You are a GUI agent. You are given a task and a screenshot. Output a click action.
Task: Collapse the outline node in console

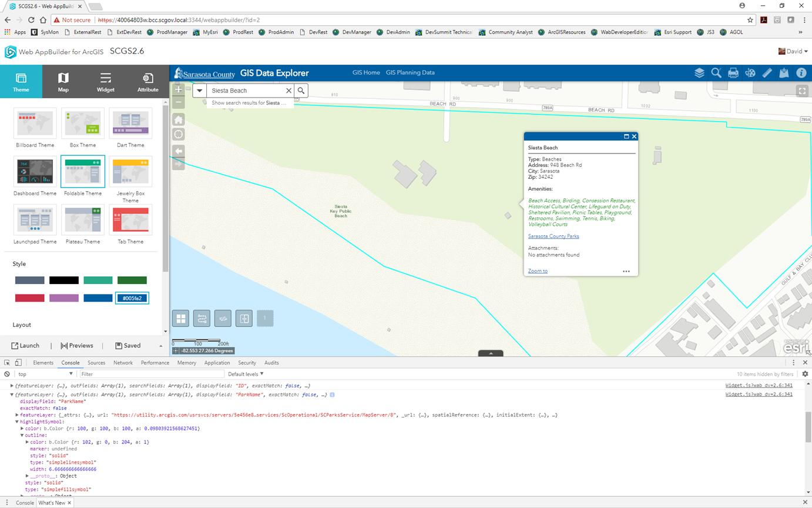[x=22, y=435]
